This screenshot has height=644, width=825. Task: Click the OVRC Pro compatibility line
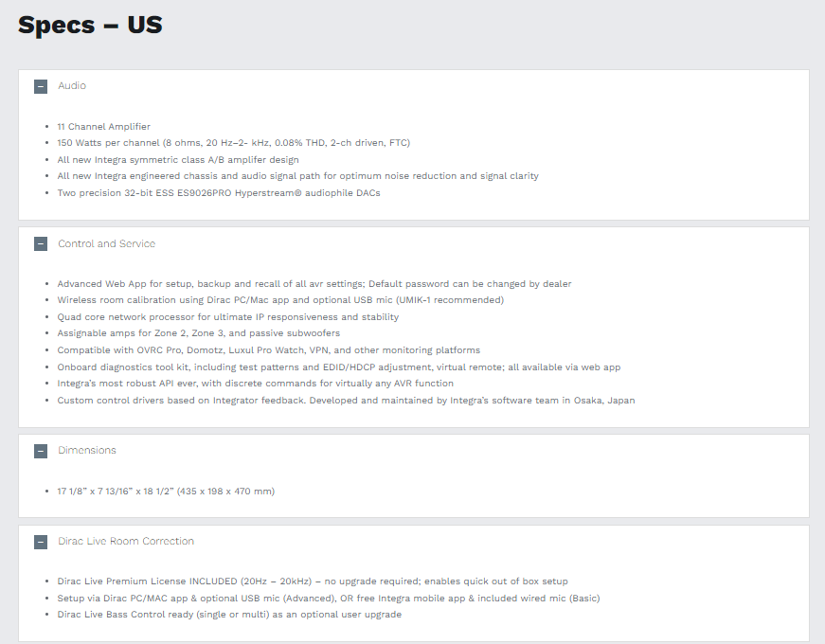268,350
